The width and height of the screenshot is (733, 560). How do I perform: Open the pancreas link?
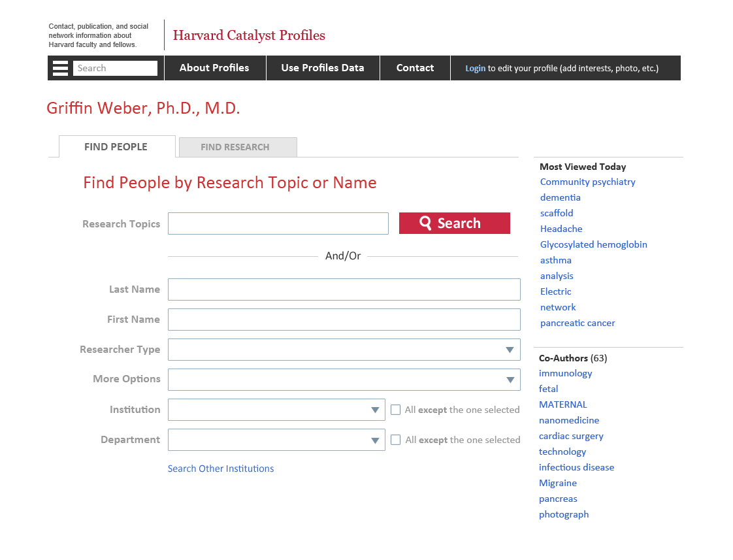pos(558,499)
